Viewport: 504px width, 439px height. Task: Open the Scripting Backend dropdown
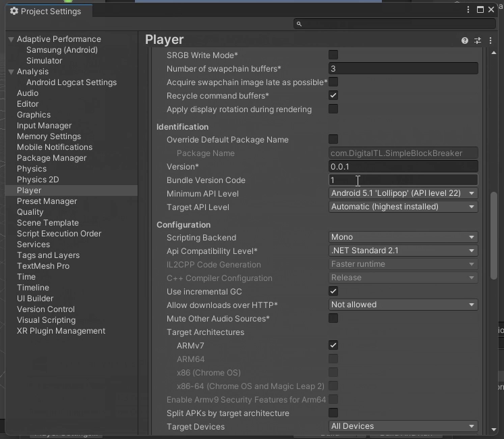tap(403, 237)
